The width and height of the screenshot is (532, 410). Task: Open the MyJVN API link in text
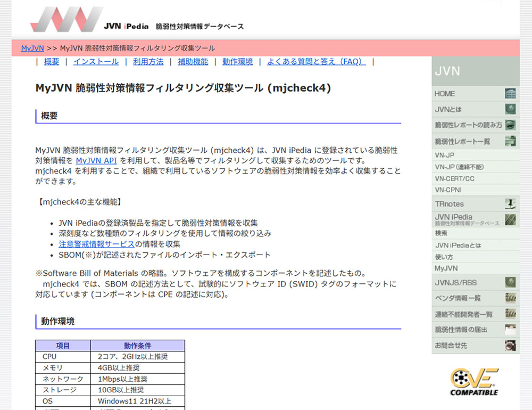click(96, 160)
